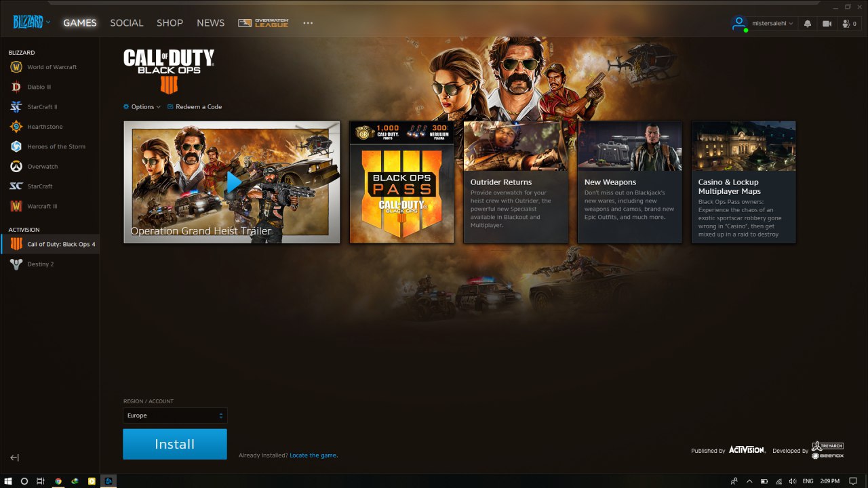Select Warcraft III icon in sidebar
This screenshot has width=868, height=488.
point(16,206)
